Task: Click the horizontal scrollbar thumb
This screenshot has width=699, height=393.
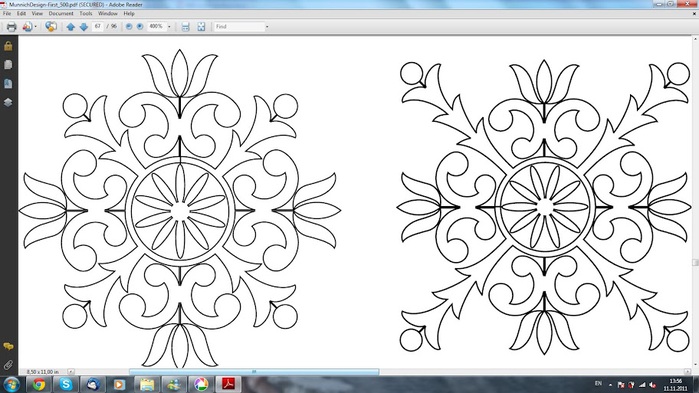Action: [x=254, y=372]
